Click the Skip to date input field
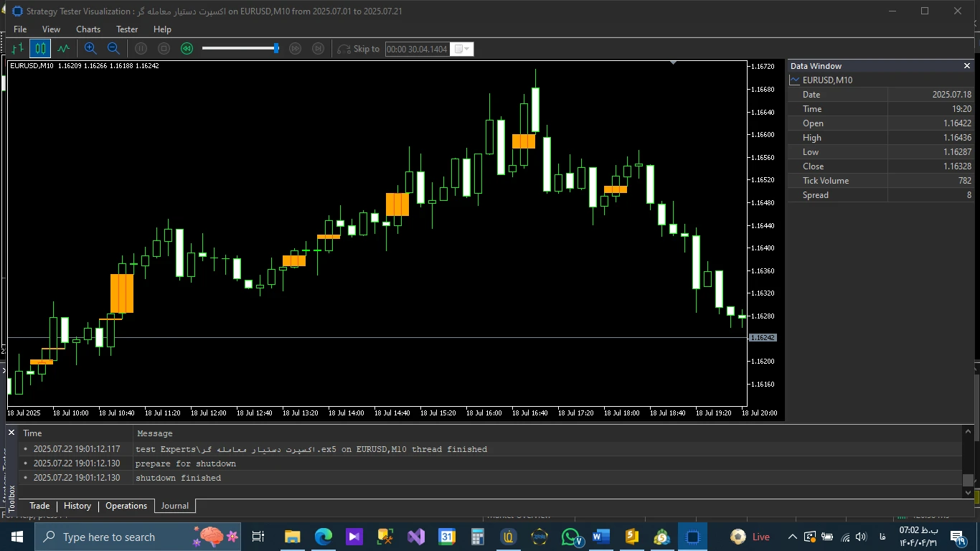Viewport: 980px width, 551px height. tap(418, 50)
